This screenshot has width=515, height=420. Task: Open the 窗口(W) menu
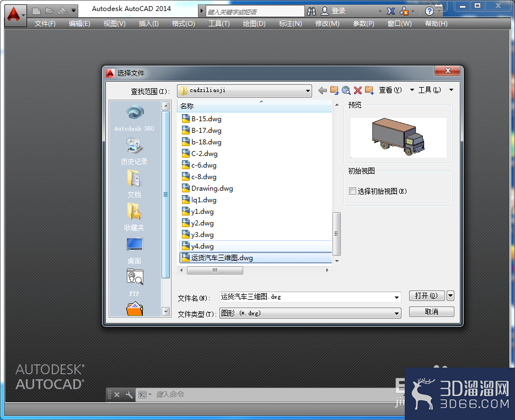(399, 24)
